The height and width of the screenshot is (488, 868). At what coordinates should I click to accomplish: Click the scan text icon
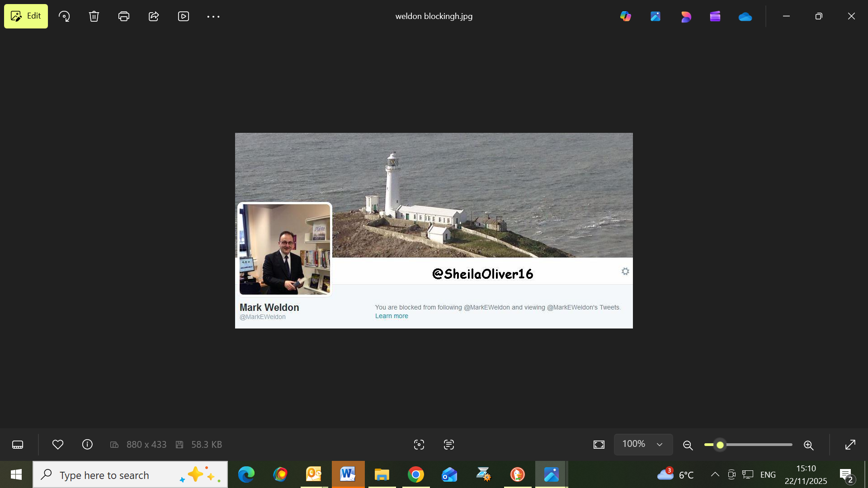[x=449, y=445]
